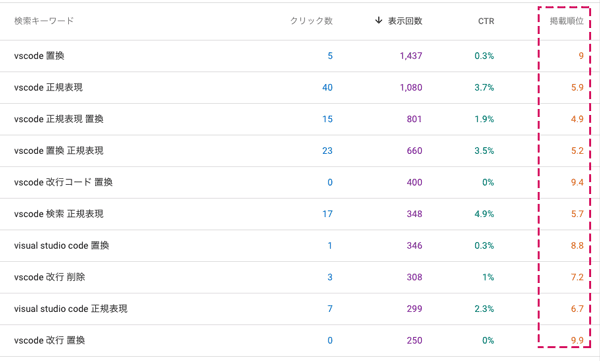Click the 17 clicks value
The width and height of the screenshot is (600, 361).
tap(327, 214)
